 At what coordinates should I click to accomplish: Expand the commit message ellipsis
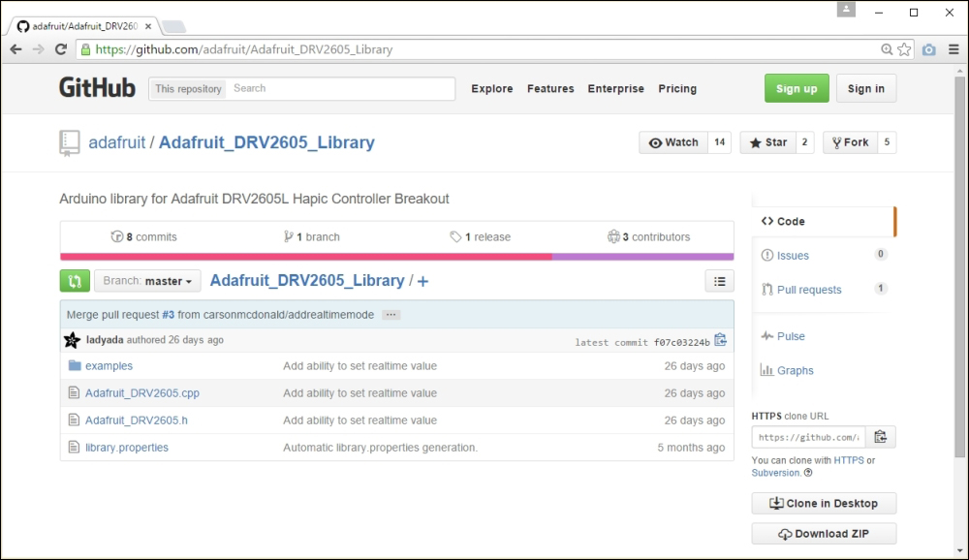click(x=391, y=315)
